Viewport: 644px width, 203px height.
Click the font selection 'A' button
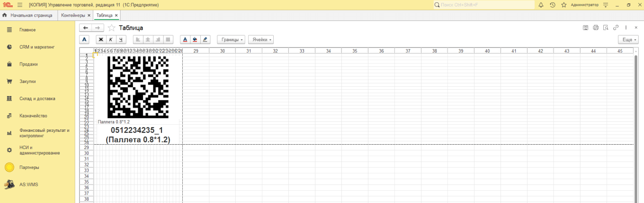click(x=84, y=39)
